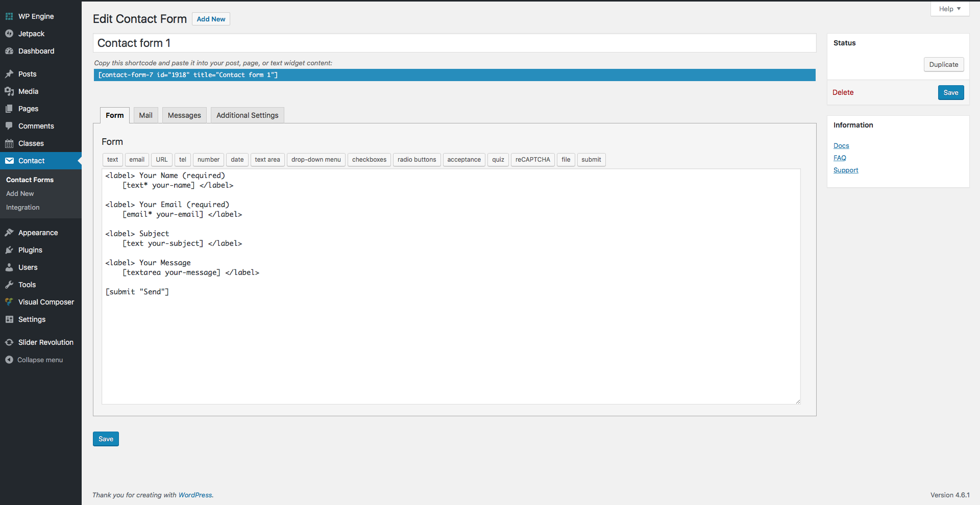Click the Duplicate button
The width and height of the screenshot is (980, 505).
(x=944, y=64)
